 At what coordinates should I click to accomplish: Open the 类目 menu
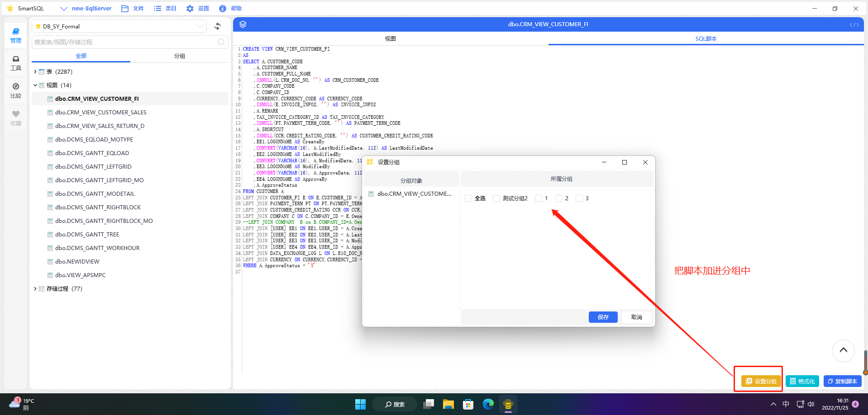coord(165,9)
